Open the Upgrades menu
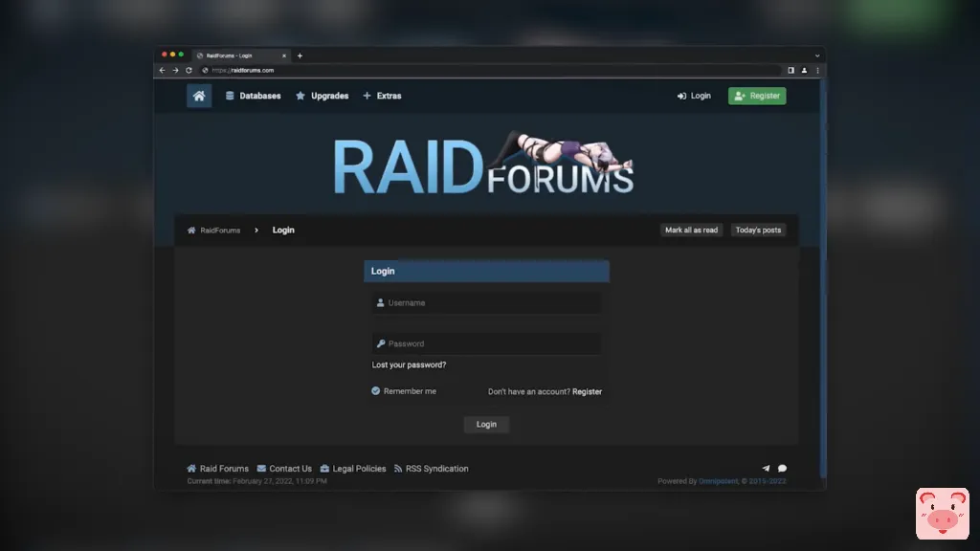 point(322,96)
